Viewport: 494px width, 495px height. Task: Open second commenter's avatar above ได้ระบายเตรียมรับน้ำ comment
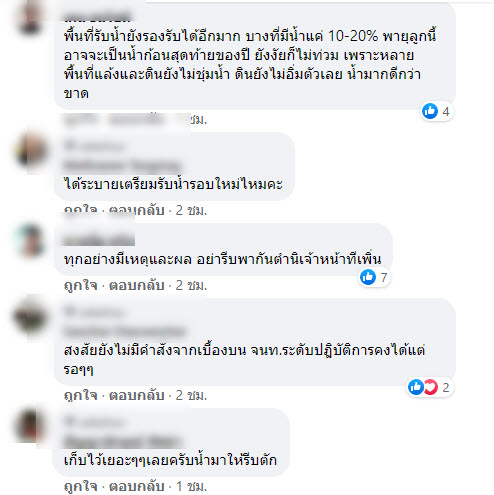(x=32, y=151)
